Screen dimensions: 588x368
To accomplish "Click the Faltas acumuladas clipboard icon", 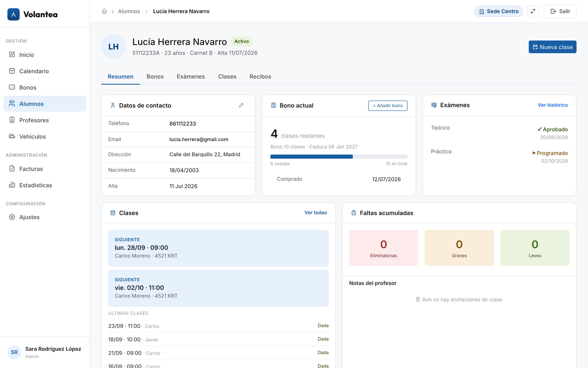I will click(354, 213).
